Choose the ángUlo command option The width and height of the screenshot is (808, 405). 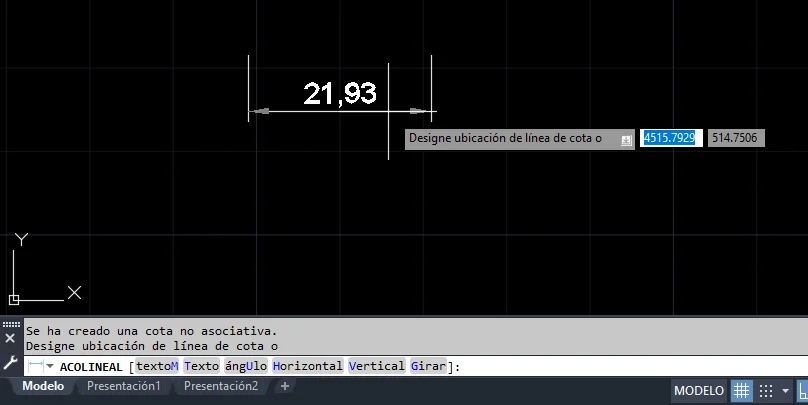click(x=246, y=366)
